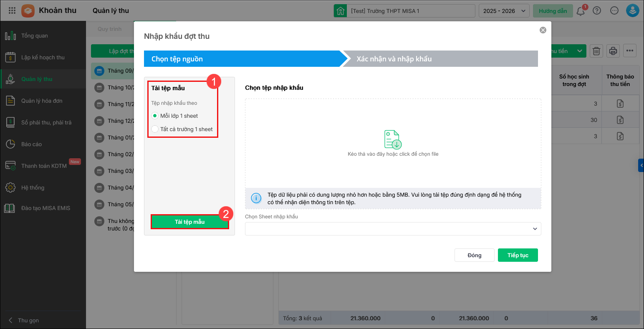Open the Chọn Sheet nhập khẩu dropdown
Screen dimensions: 644x329
tap(393, 228)
